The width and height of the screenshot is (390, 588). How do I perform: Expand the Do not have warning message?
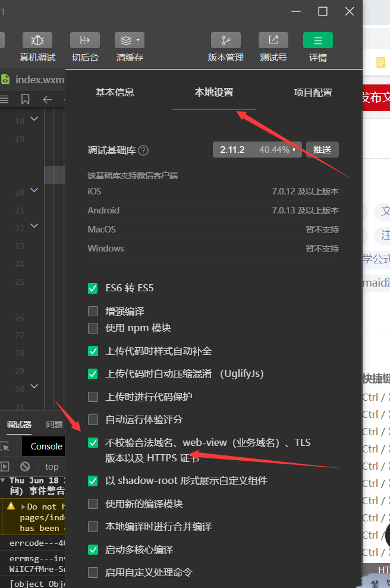[x=23, y=507]
